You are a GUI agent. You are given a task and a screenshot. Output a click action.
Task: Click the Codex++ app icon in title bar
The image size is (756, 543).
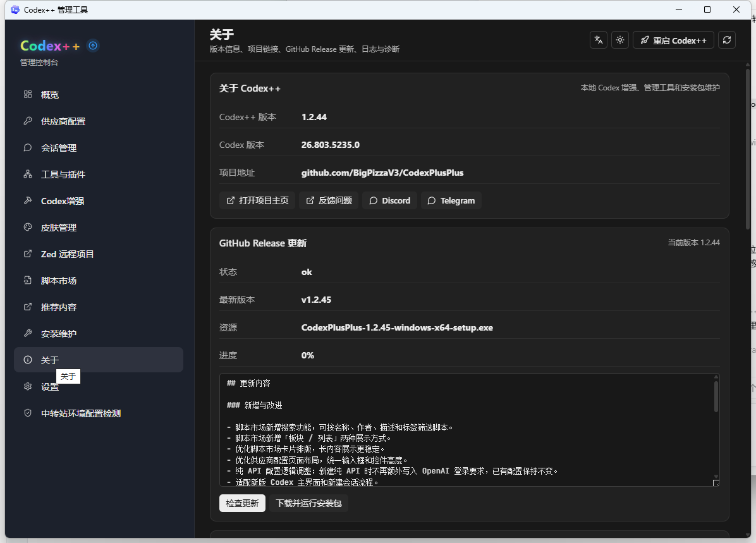point(15,9)
